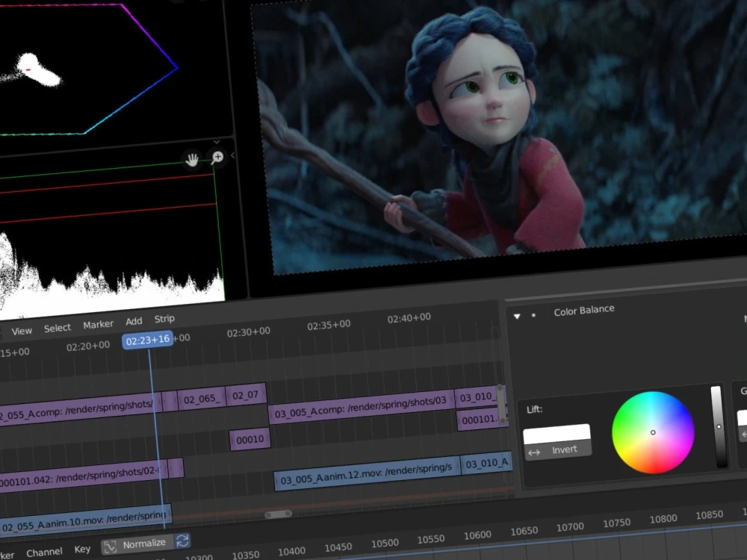Click the Lift color wheel

pos(653,432)
